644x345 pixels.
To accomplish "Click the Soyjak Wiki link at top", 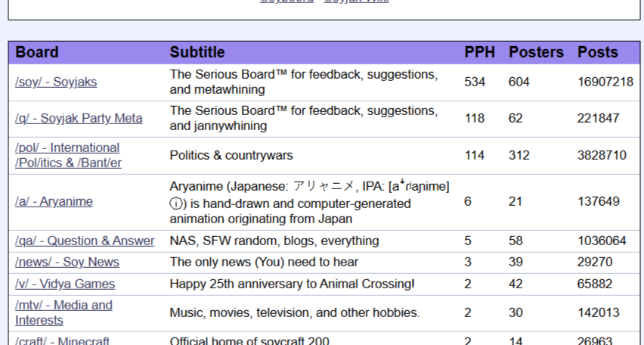I will coord(356,2).
